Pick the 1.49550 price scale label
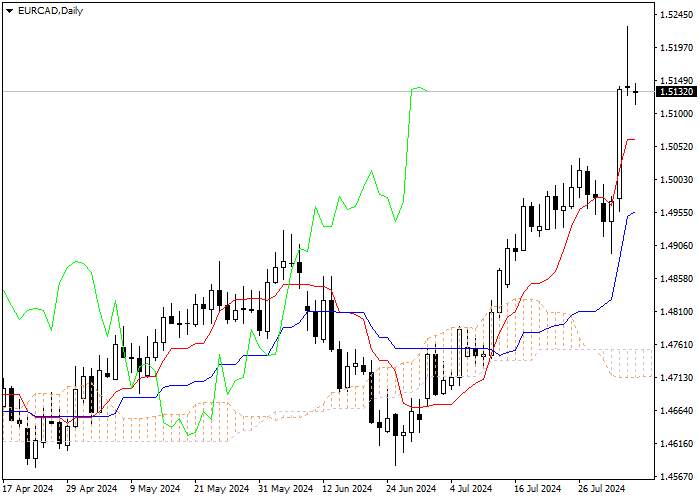The image size is (700, 500). (677, 212)
